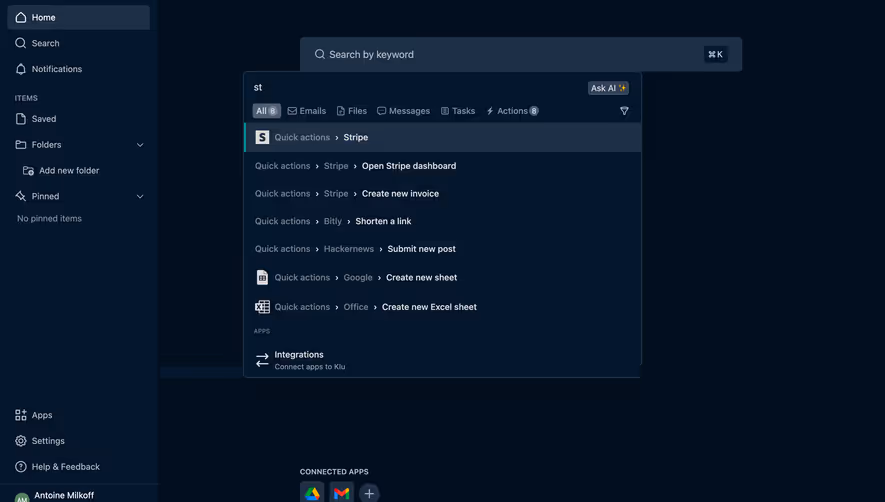Click the Integrations arrows icon
This screenshot has height=502, width=885.
click(262, 360)
